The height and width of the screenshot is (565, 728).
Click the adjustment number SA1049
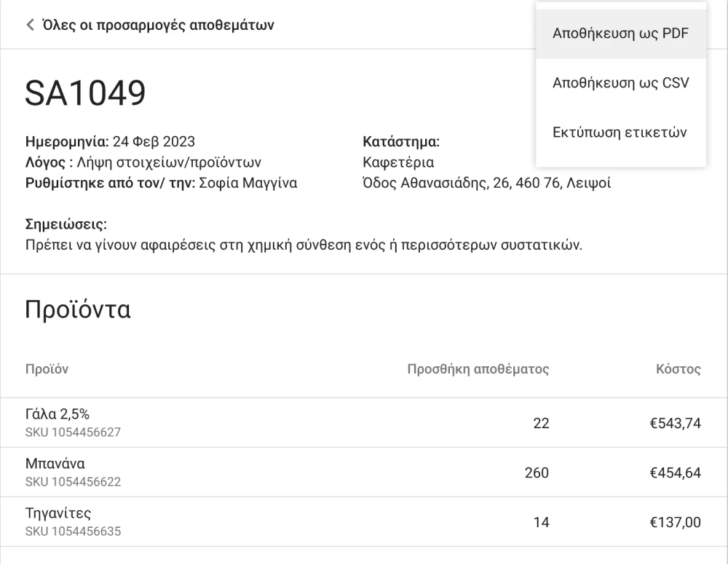click(85, 92)
